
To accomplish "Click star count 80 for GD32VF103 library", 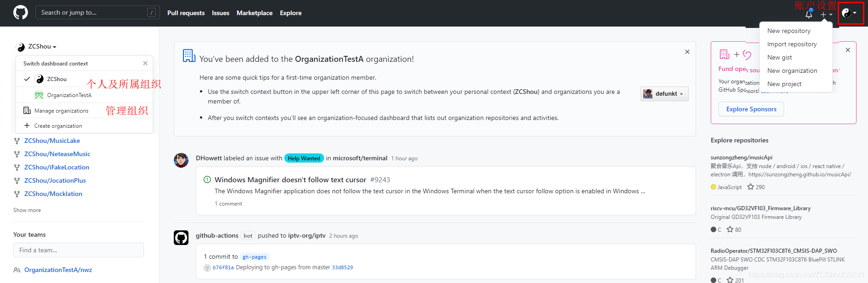I will pos(734,229).
